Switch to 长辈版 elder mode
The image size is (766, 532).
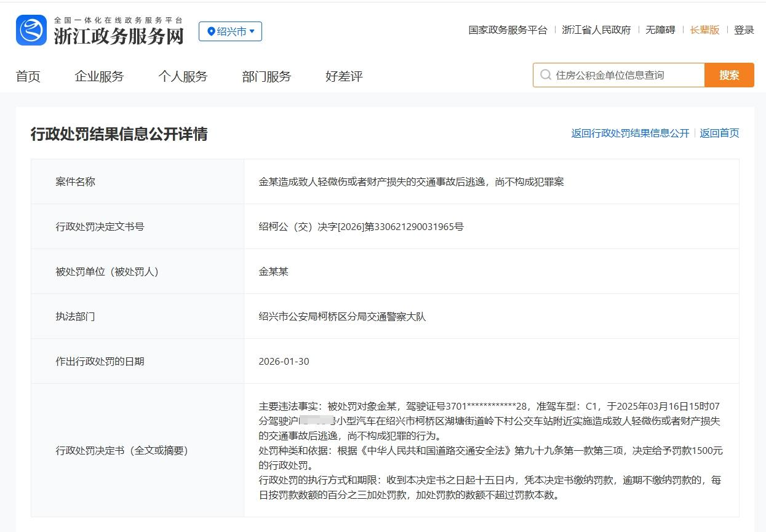pyautogui.click(x=704, y=30)
